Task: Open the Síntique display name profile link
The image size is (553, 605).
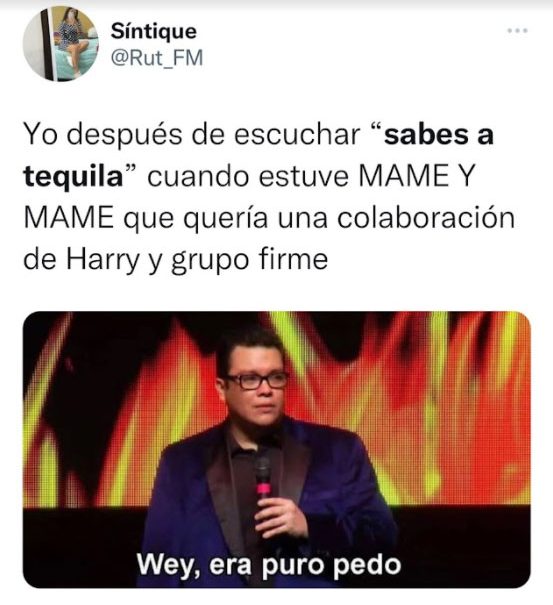Action: (x=154, y=32)
